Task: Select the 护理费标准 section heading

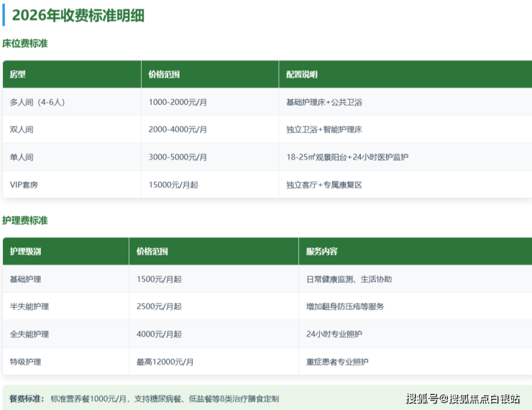Action: click(25, 221)
